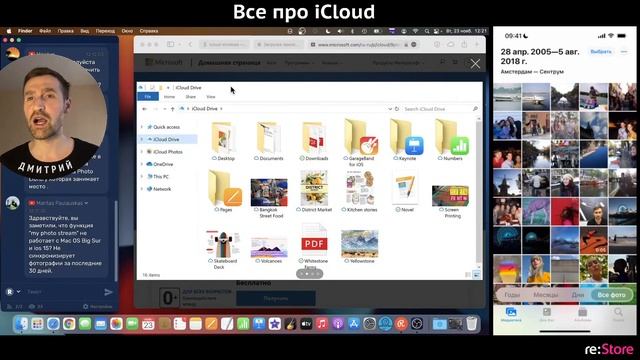Expand This PC tree node
The image size is (640, 360).
pos(142,177)
